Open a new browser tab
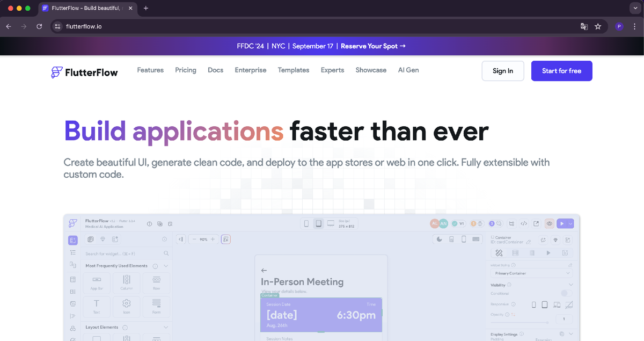644x341 pixels. (146, 8)
